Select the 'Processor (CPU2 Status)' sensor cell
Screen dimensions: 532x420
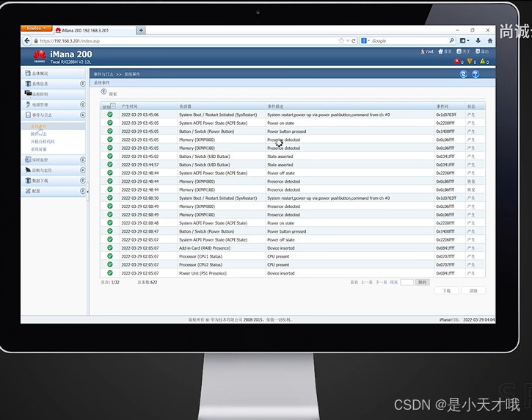200,265
